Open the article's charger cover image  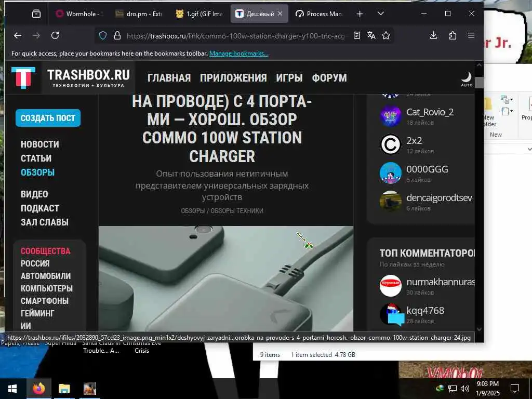[225, 278]
